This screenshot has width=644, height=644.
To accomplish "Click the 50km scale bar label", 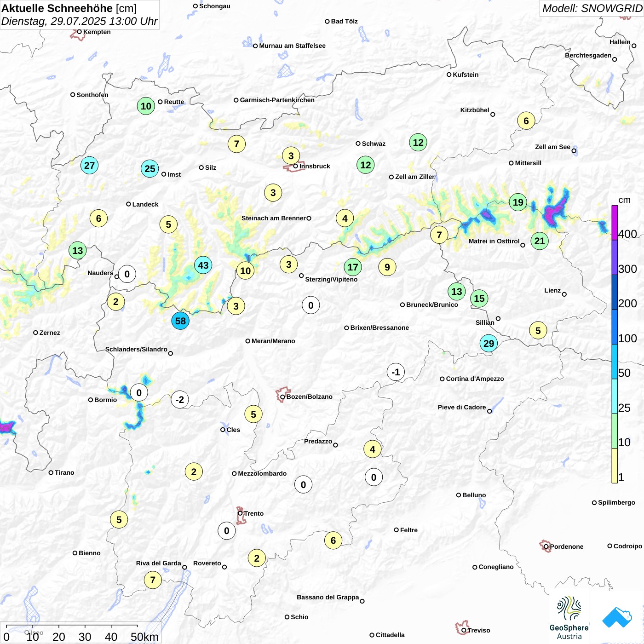I will (x=144, y=637).
